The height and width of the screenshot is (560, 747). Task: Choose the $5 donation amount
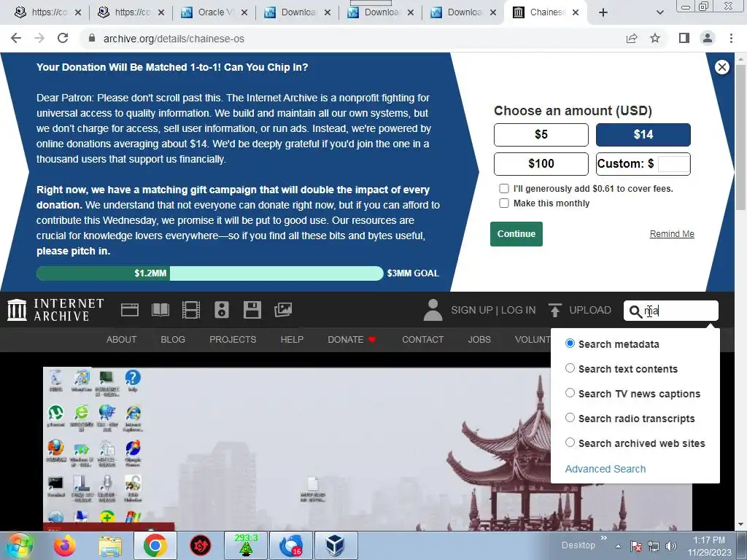click(541, 135)
